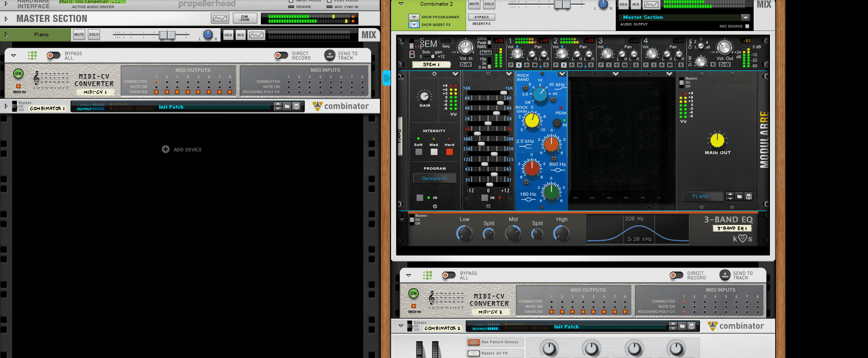Enable the REC SOURCE checkbox

pyautogui.click(x=747, y=26)
